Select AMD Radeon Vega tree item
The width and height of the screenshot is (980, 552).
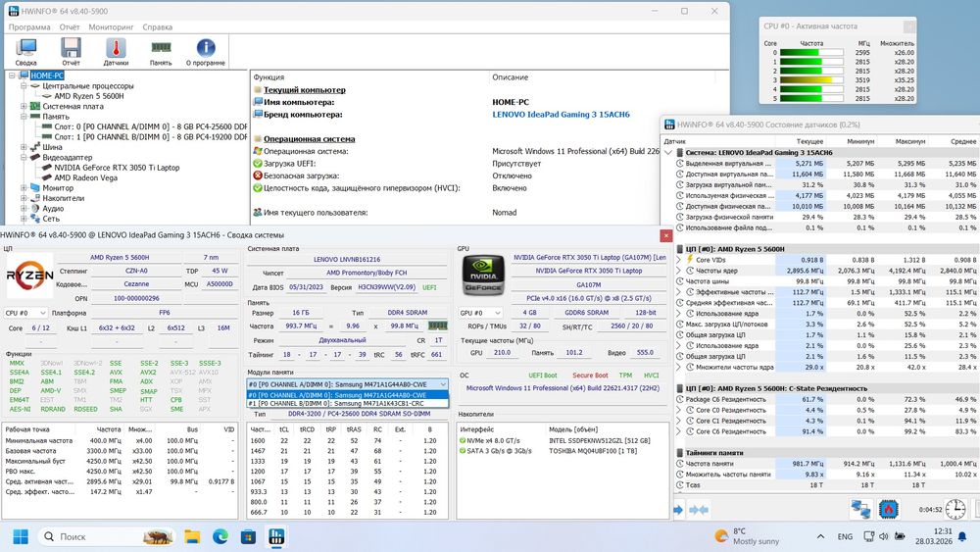85,177
